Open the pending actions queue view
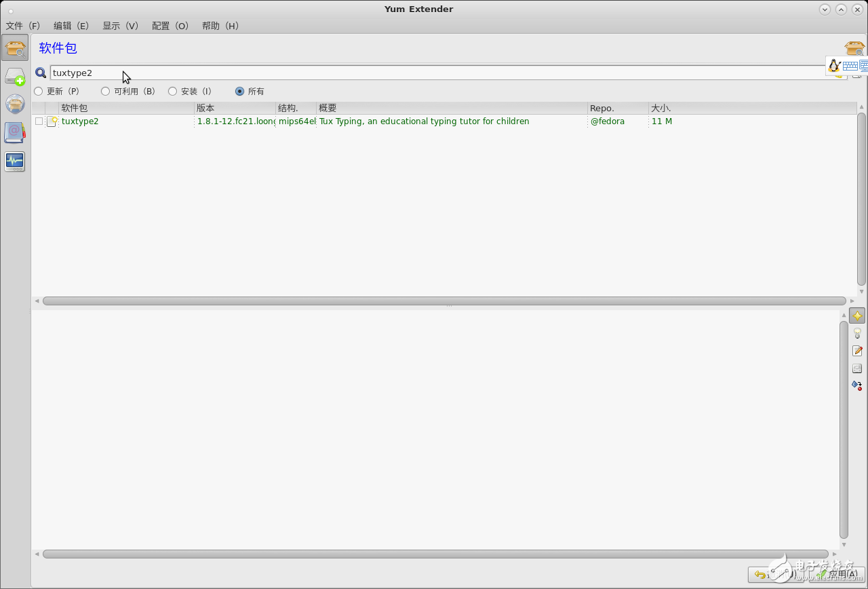This screenshot has height=589, width=868. (15, 77)
